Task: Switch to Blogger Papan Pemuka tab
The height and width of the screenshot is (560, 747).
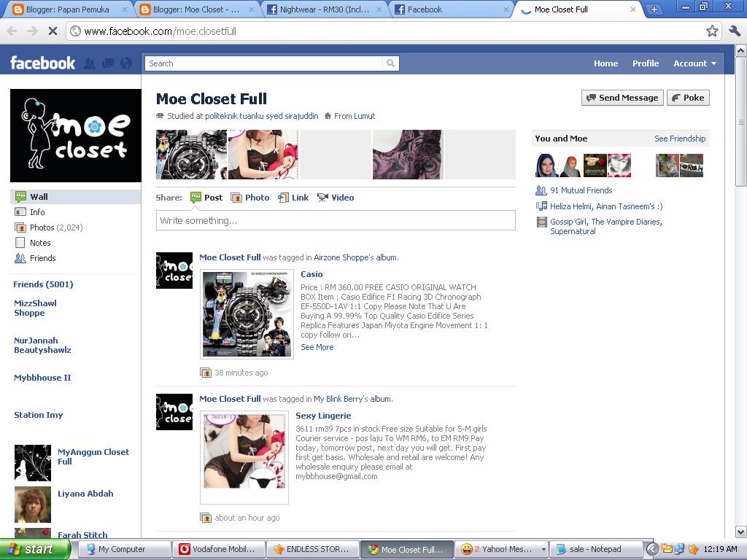Action: click(x=66, y=9)
